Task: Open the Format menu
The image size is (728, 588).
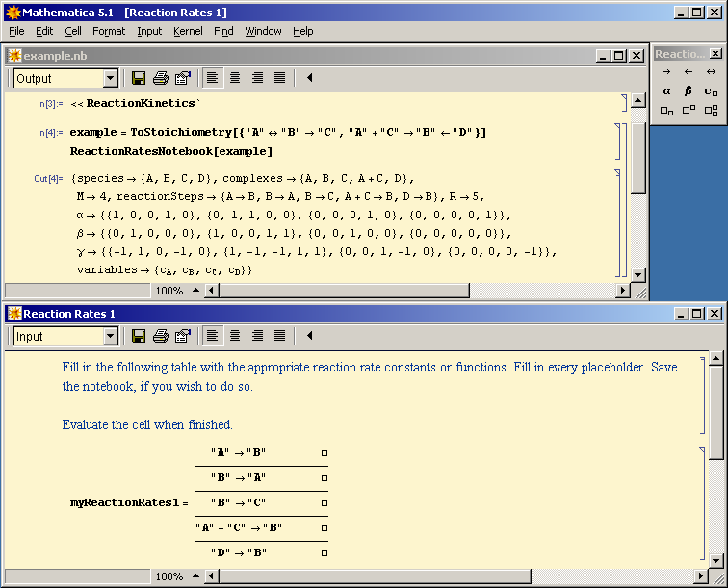Action: (x=109, y=31)
